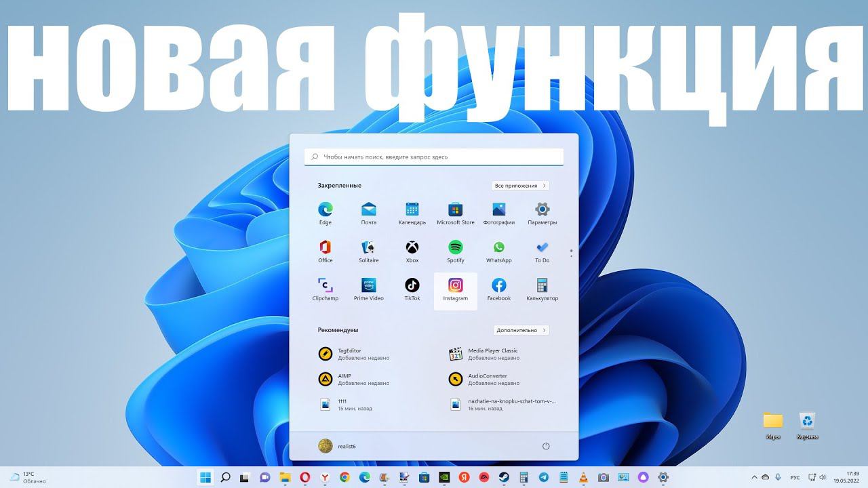Screen dimensions: 868x488
Task: Open the Start menu power options
Action: [546, 446]
